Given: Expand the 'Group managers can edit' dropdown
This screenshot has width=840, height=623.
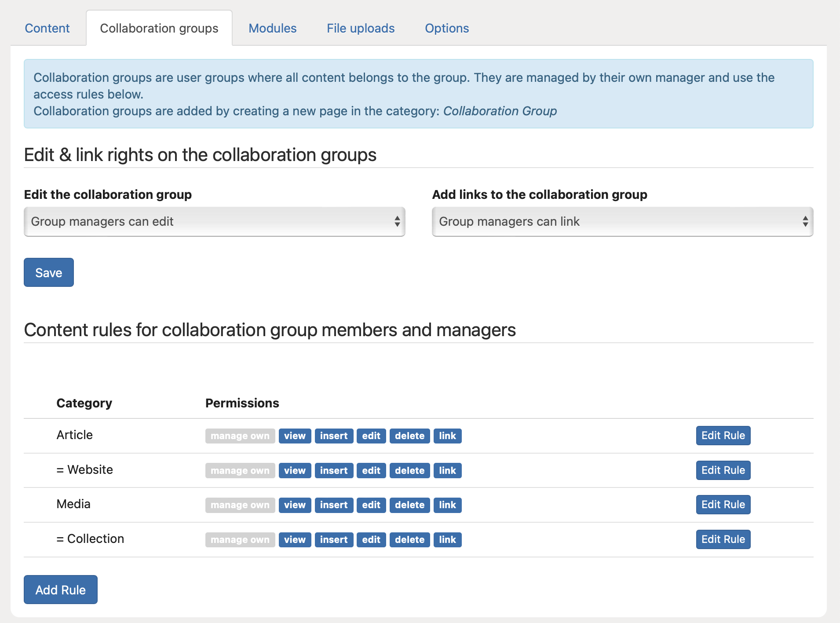Looking at the screenshot, I should (x=214, y=221).
